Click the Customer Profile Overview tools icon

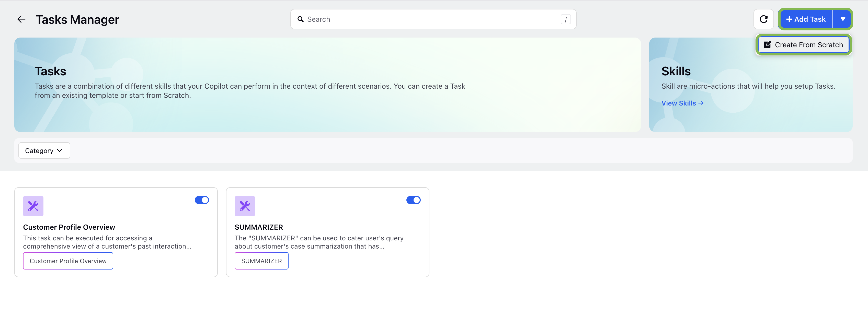click(x=33, y=206)
